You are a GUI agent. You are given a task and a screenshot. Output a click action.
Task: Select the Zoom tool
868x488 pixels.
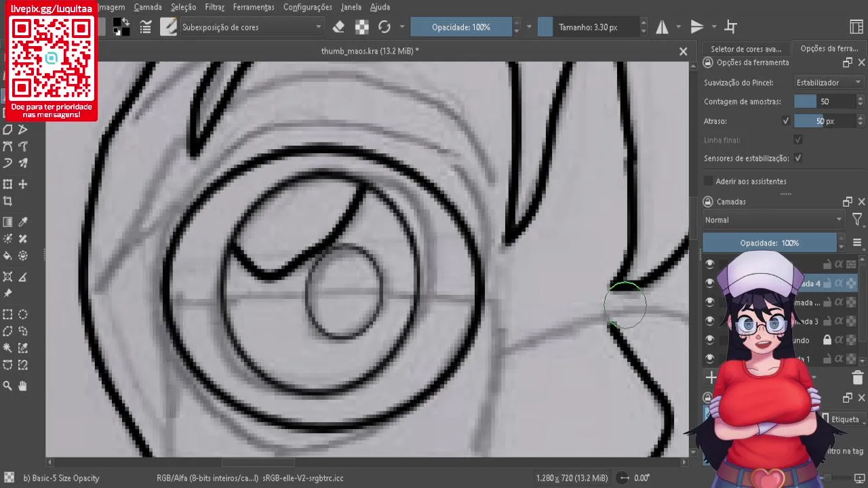tap(7, 386)
